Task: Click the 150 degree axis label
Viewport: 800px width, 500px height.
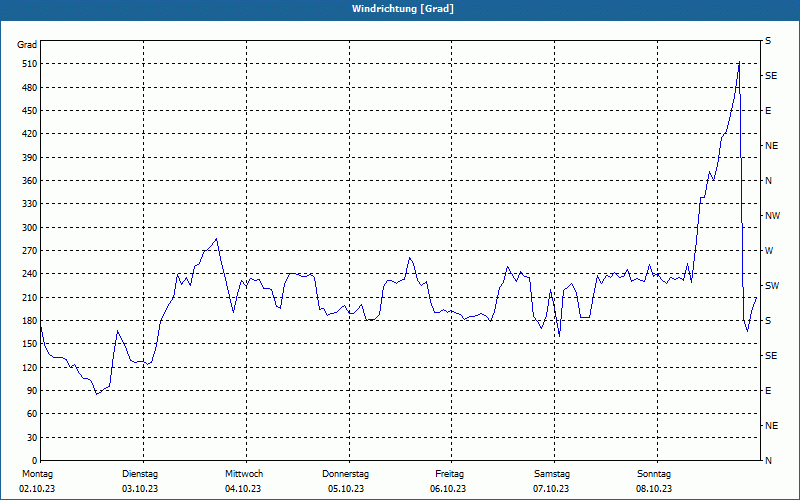Action: click(30, 343)
